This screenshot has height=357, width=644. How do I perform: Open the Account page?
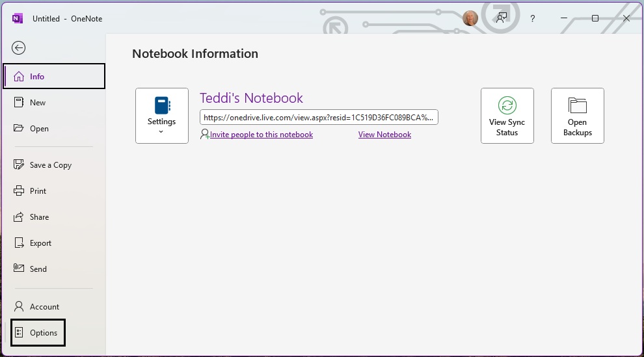click(x=44, y=307)
